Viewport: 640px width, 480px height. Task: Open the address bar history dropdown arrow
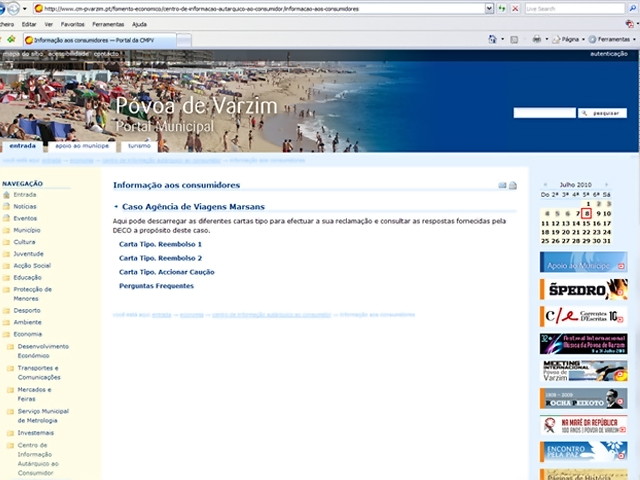tap(489, 9)
